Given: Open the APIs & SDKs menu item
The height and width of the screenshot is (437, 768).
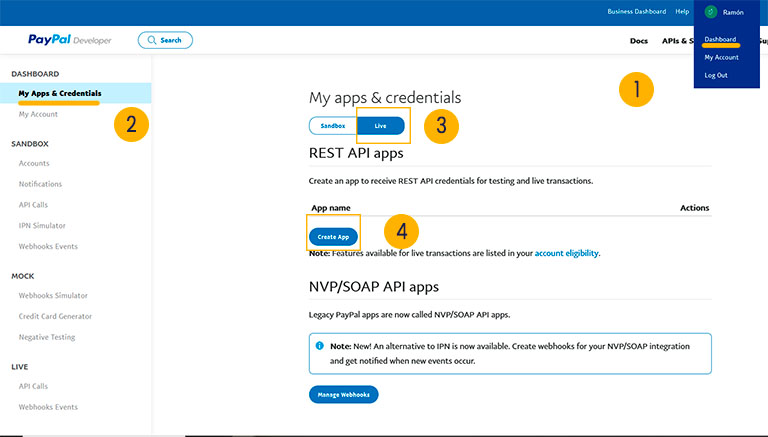Looking at the screenshot, I should point(678,41).
